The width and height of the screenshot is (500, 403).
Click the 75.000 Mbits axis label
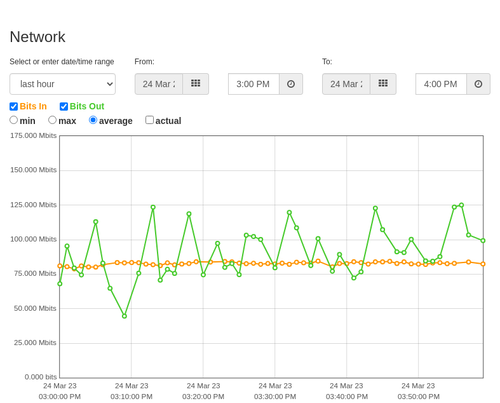[35, 274]
